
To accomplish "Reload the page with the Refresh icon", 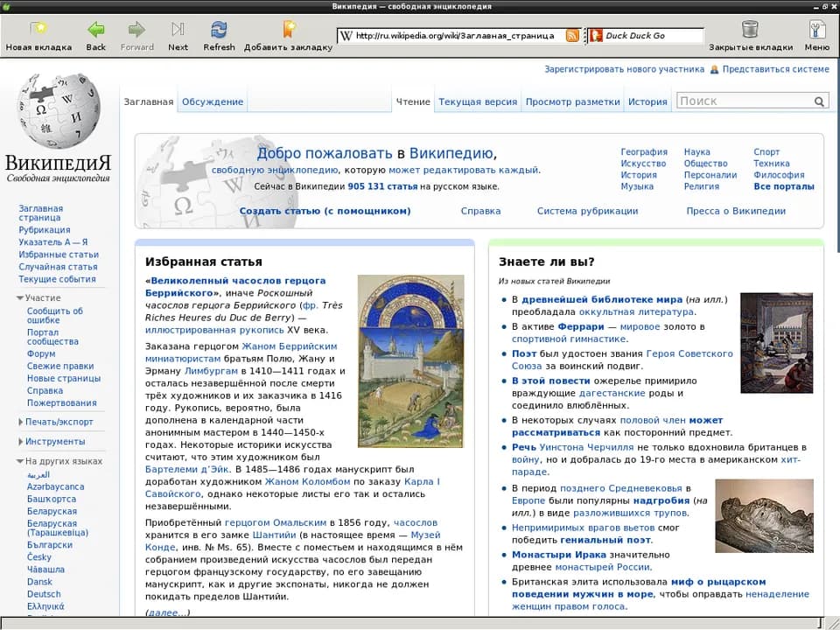I will point(219,30).
